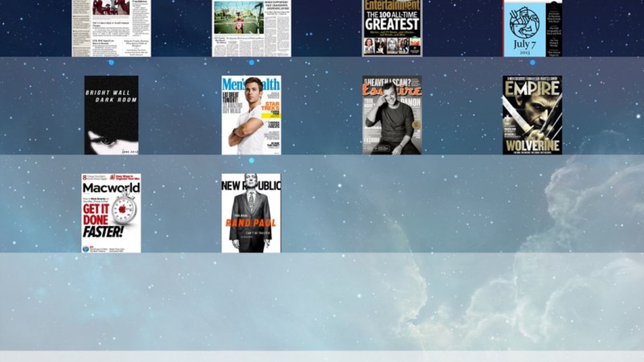Open the Esquire magazine cover
This screenshot has width=644, height=362.
pyautogui.click(x=392, y=115)
